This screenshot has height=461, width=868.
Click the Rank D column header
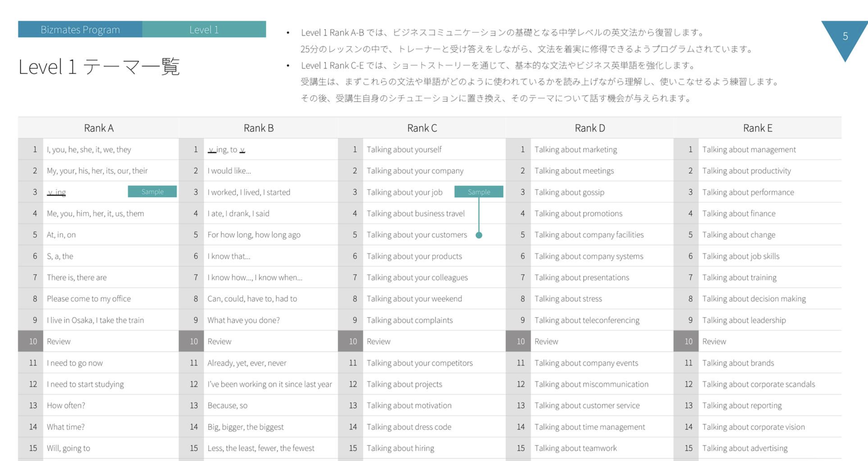coord(590,128)
